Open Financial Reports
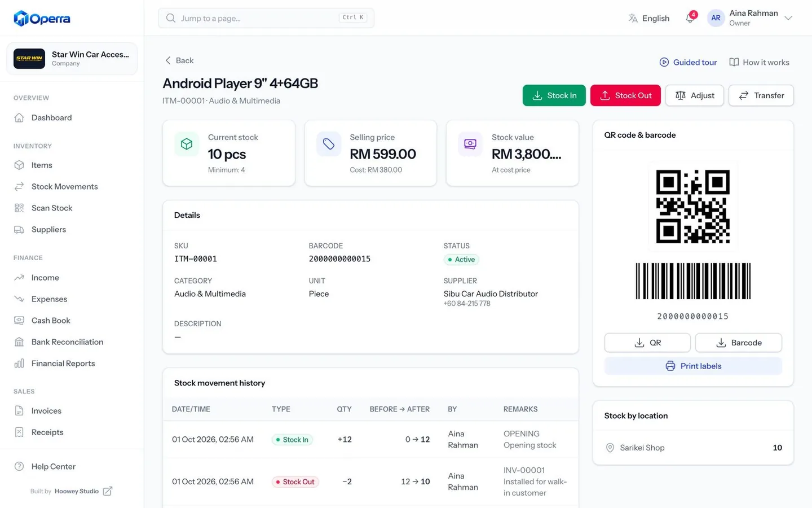The height and width of the screenshot is (508, 812). click(72, 364)
